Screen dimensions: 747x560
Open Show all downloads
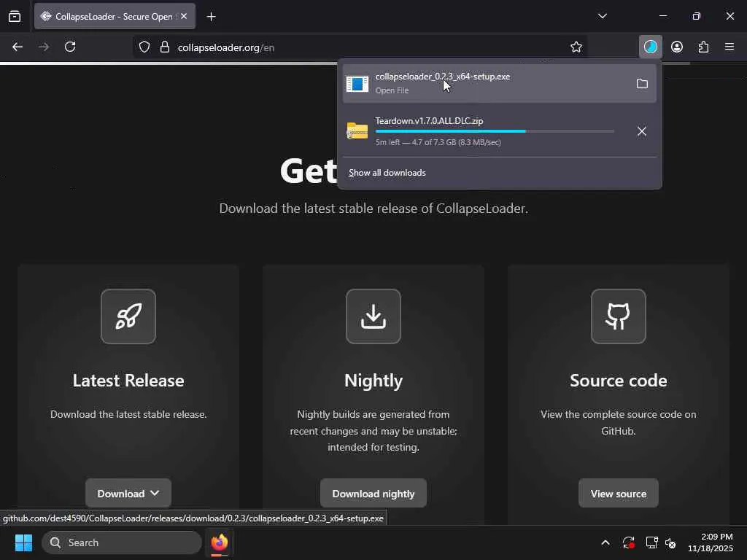(x=387, y=173)
